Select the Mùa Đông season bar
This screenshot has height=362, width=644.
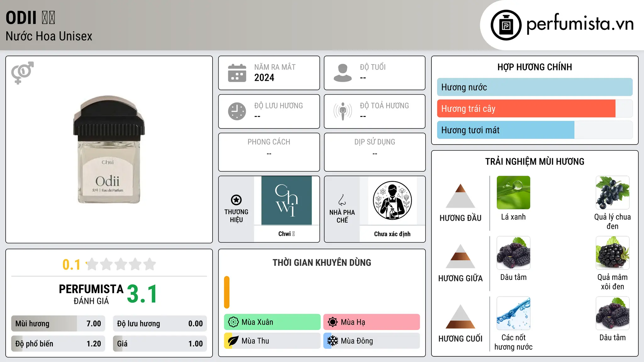pyautogui.click(x=372, y=341)
